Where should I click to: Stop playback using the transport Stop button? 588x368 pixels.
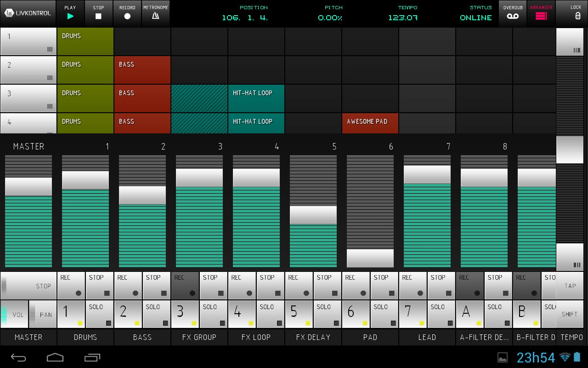[99, 13]
